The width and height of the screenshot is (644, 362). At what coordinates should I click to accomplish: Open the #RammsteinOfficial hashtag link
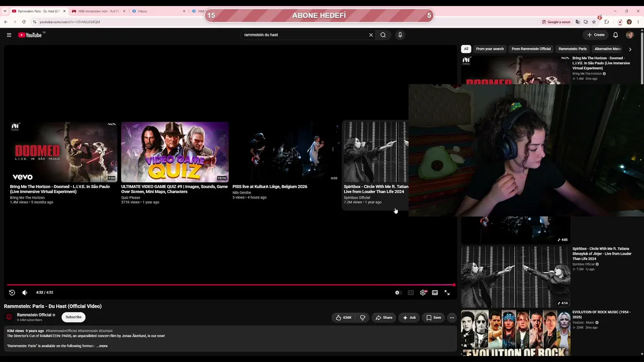(x=61, y=331)
